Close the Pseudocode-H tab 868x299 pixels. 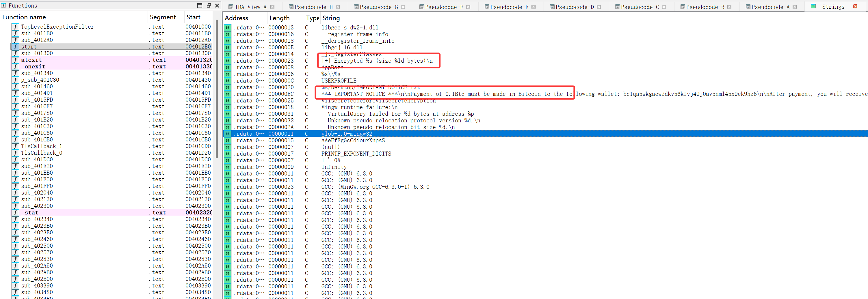[x=338, y=7]
